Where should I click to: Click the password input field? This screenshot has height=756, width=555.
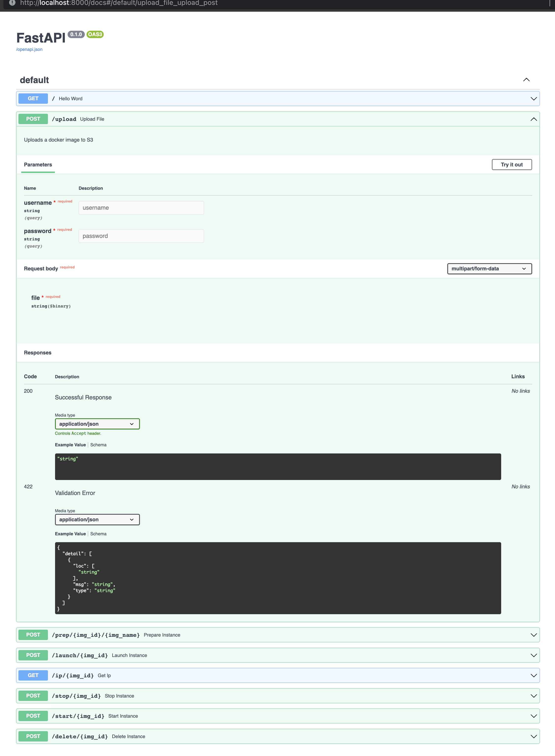point(141,235)
